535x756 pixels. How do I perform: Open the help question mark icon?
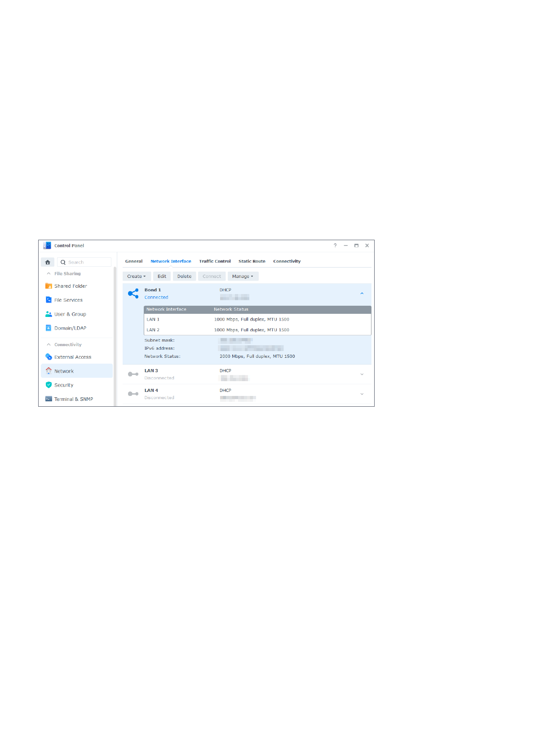335,246
